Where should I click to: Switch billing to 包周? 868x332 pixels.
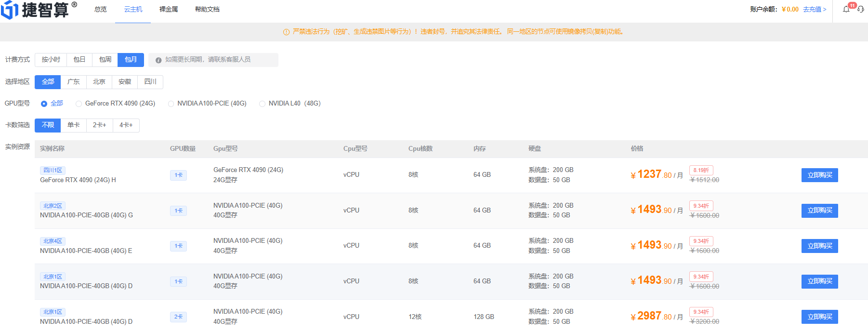105,60
